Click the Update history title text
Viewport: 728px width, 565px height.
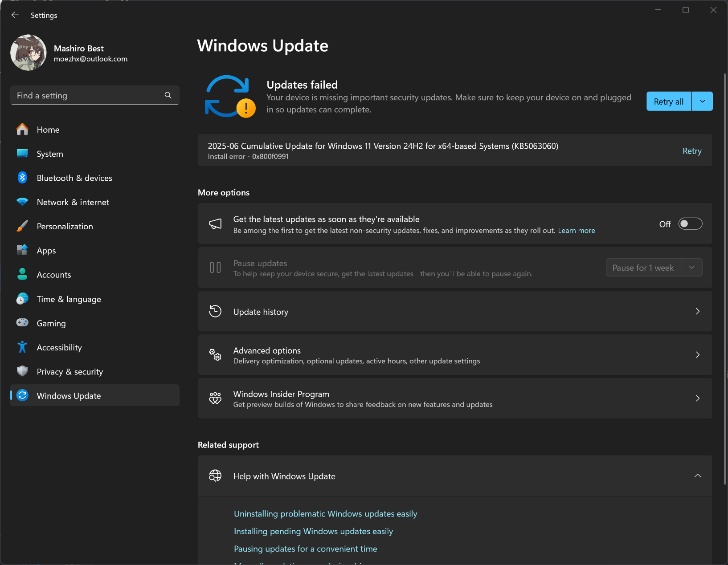coord(261,312)
